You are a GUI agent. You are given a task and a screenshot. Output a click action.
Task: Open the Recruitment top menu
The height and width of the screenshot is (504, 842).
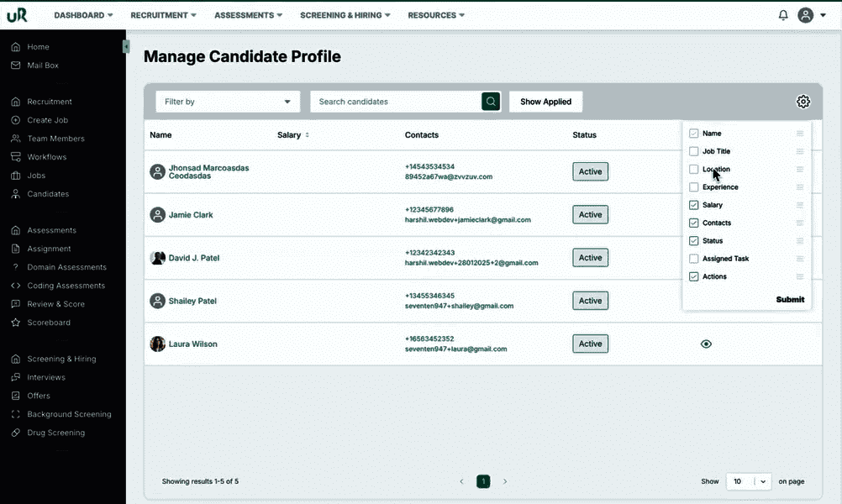click(163, 15)
